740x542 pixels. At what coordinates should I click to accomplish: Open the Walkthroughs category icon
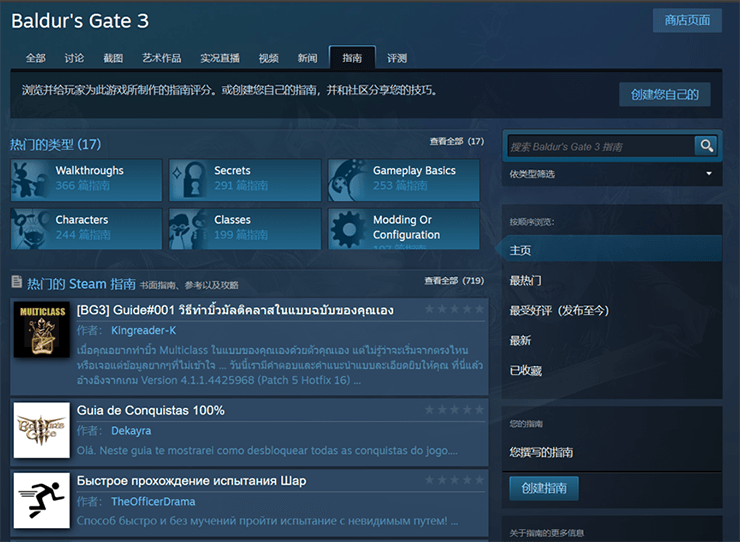click(31, 180)
